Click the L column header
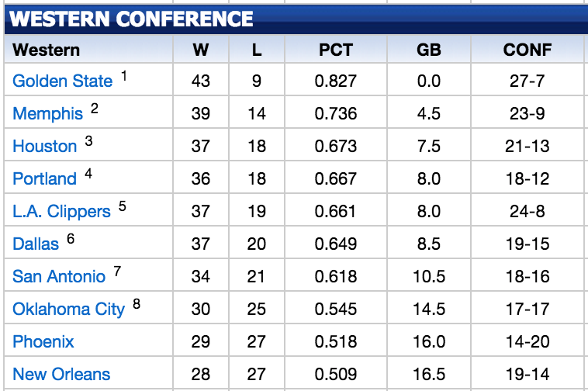The width and height of the screenshot is (588, 391). click(x=257, y=50)
